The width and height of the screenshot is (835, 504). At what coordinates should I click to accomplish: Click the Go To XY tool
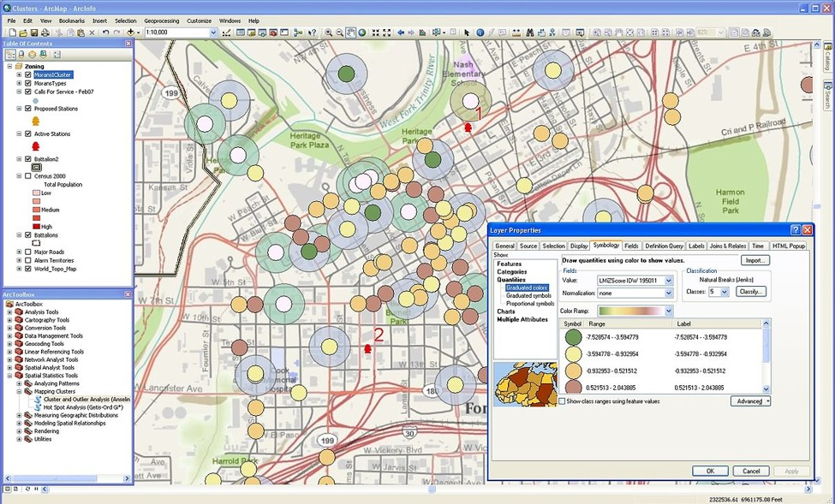point(552,33)
